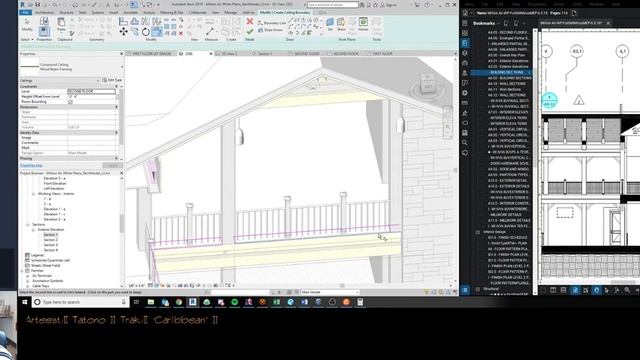Choose the Slope Arrow draw option
Screen dimensions: 640x360
(x=270, y=30)
